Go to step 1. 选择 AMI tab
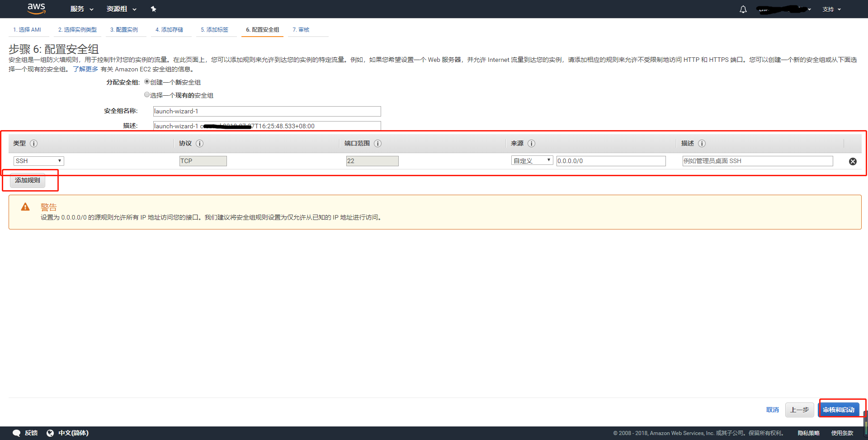This screenshot has width=868, height=440. (x=27, y=30)
